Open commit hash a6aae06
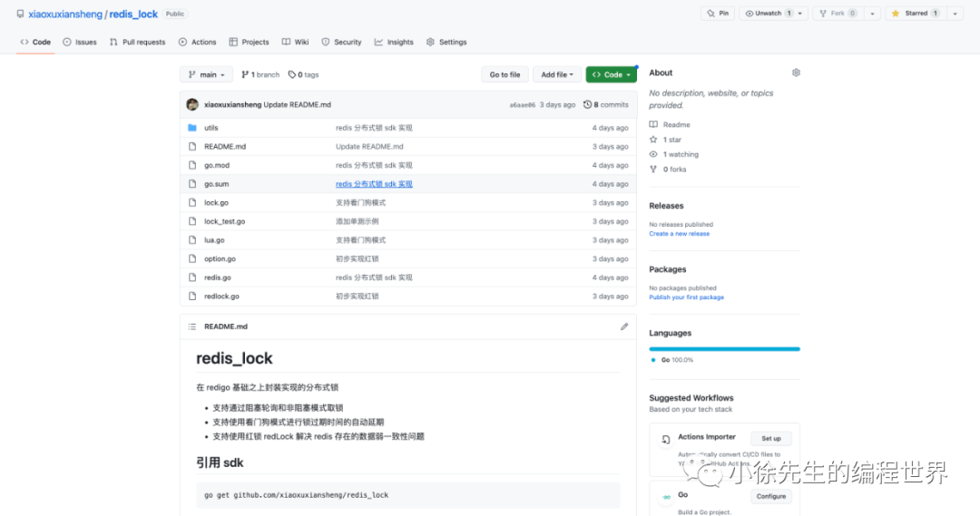Image resolution: width=980 pixels, height=516 pixels. tap(523, 105)
